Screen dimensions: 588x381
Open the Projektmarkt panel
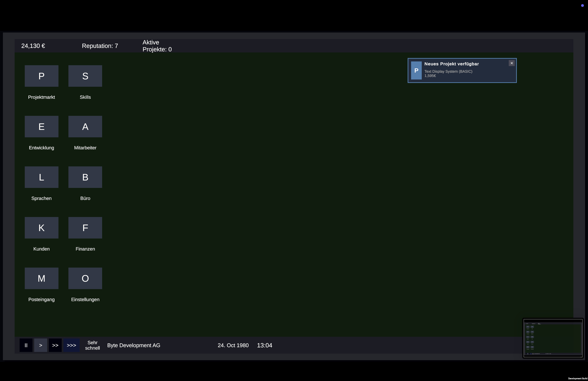click(41, 76)
